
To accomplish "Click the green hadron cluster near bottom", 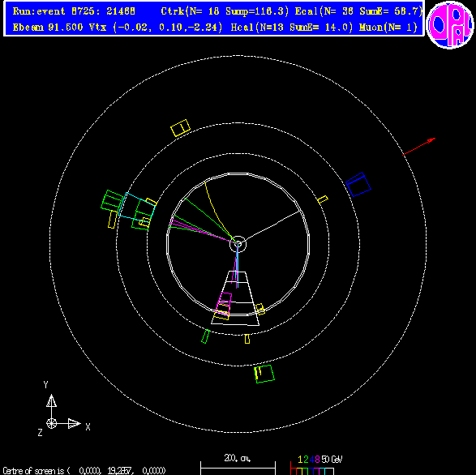I will point(264,374).
